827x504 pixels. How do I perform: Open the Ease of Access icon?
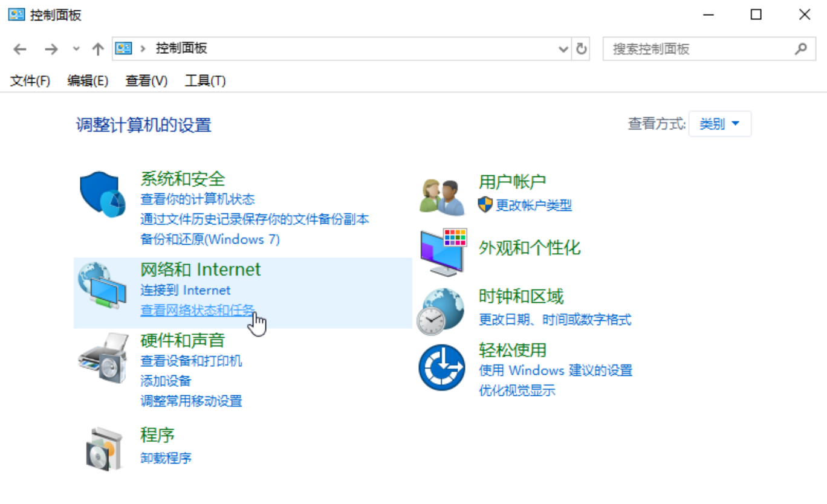pyautogui.click(x=441, y=367)
